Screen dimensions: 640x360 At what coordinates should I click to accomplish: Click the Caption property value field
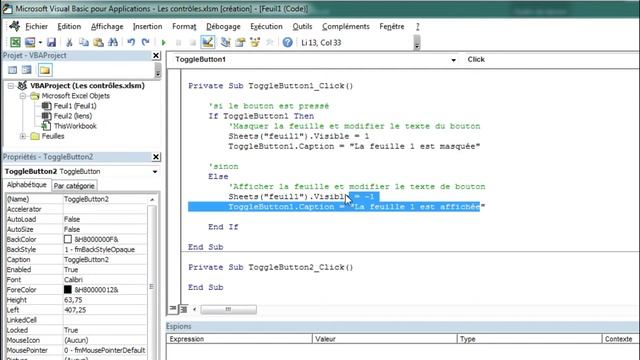(105, 260)
